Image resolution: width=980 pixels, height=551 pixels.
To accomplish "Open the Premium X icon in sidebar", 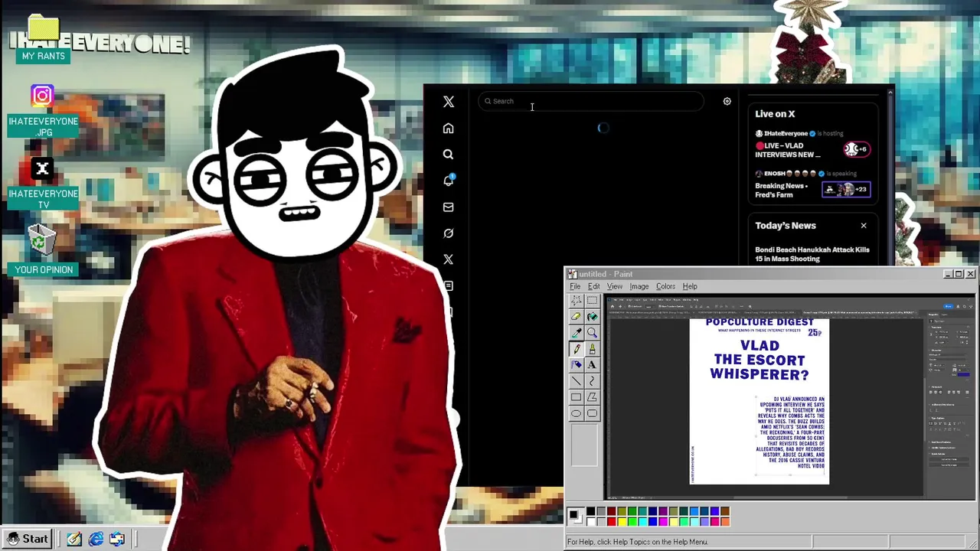I will (x=449, y=259).
